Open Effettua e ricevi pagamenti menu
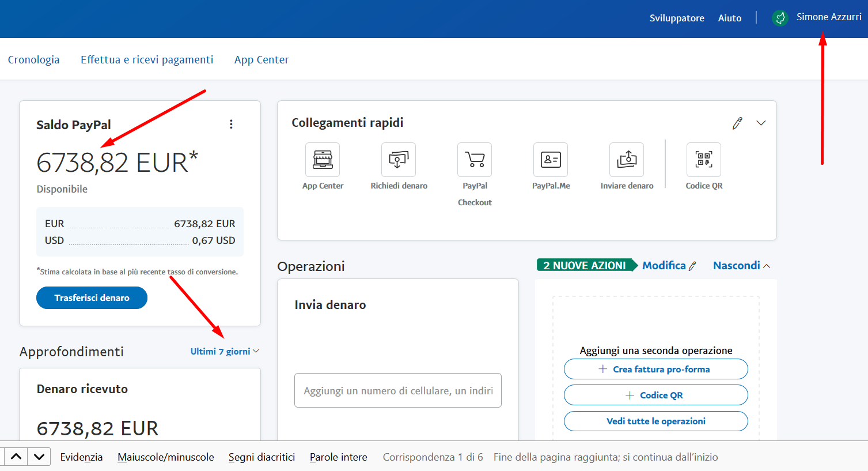 [x=147, y=60]
